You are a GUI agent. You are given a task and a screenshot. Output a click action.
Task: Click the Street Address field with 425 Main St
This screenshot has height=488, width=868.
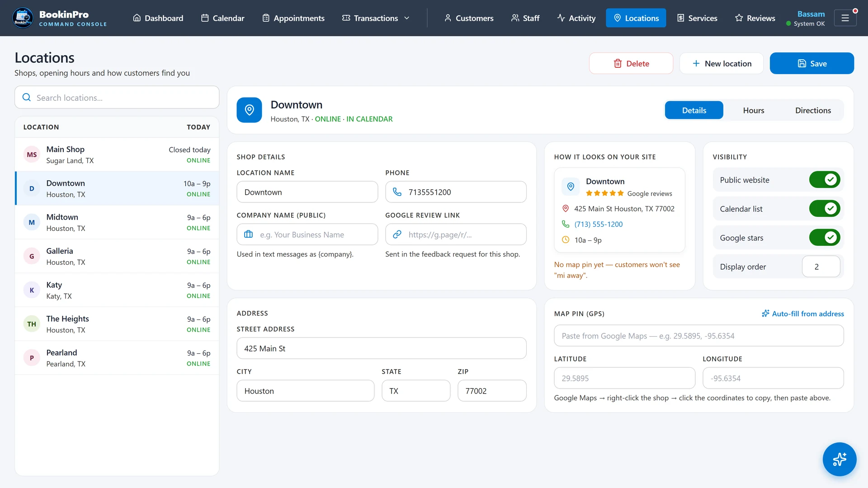[x=382, y=348]
